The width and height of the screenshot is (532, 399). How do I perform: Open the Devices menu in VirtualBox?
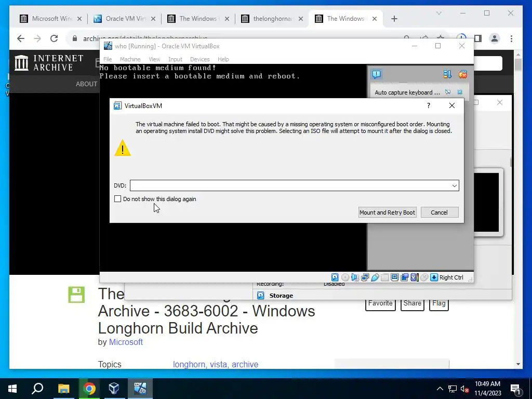199,59
